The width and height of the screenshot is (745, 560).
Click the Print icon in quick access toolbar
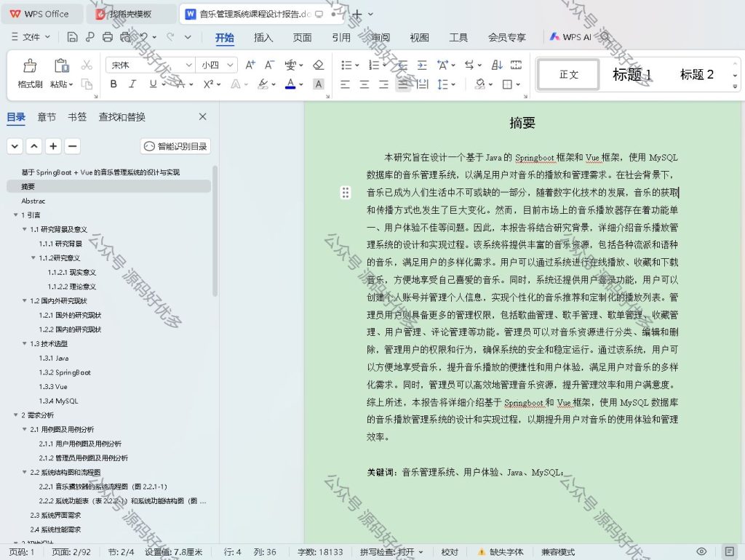(x=108, y=37)
